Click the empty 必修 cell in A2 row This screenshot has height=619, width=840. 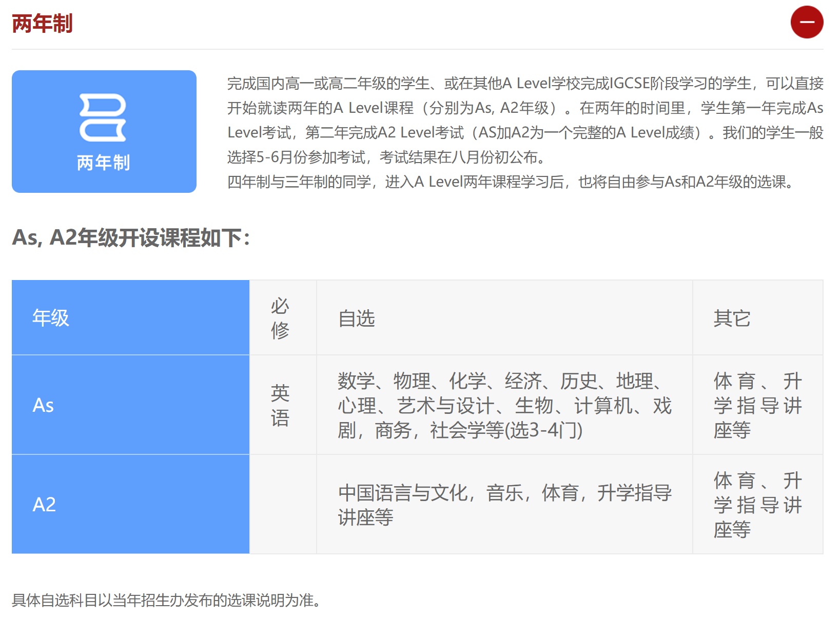[283, 505]
